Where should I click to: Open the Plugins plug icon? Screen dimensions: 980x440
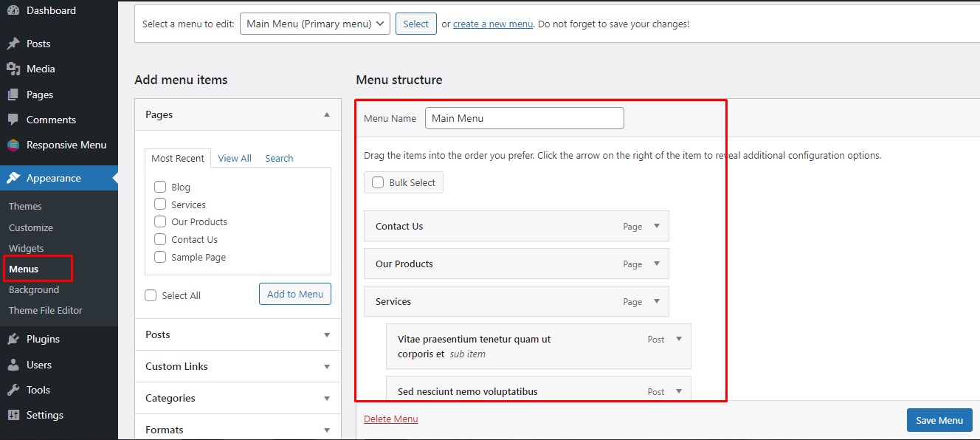click(x=13, y=340)
